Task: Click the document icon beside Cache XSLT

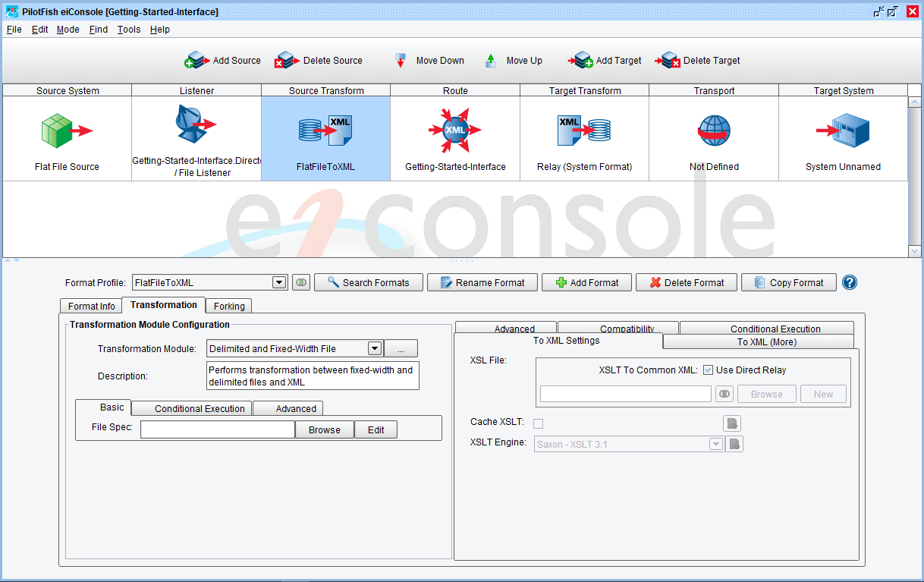Action: (x=732, y=423)
